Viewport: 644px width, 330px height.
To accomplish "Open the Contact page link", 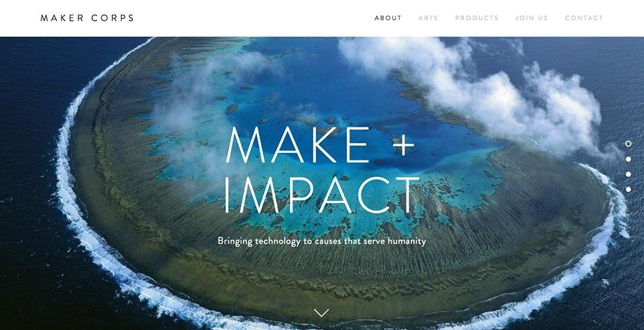I will (584, 18).
